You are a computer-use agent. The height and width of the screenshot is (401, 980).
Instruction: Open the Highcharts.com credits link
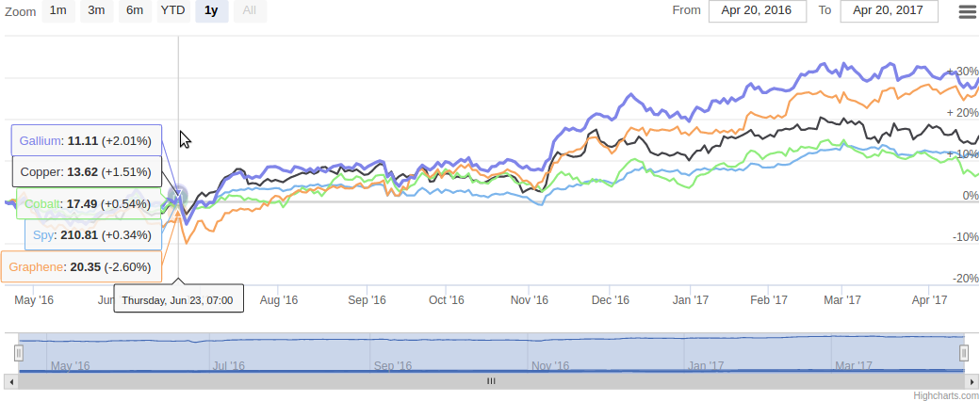945,395
